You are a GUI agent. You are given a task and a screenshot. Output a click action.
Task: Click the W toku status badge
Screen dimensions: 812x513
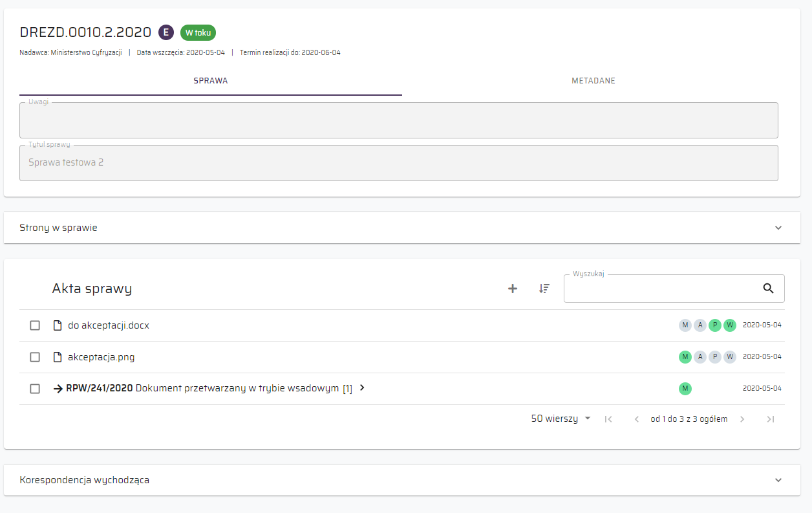(x=198, y=32)
